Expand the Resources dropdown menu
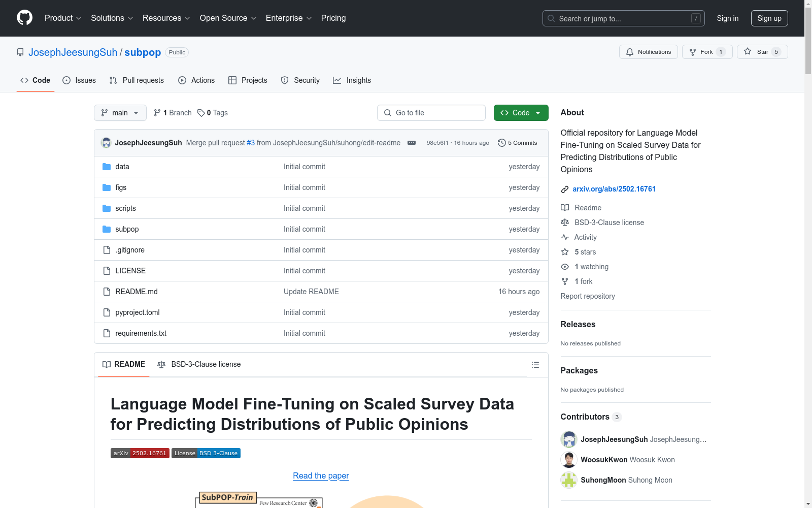 [x=166, y=18]
